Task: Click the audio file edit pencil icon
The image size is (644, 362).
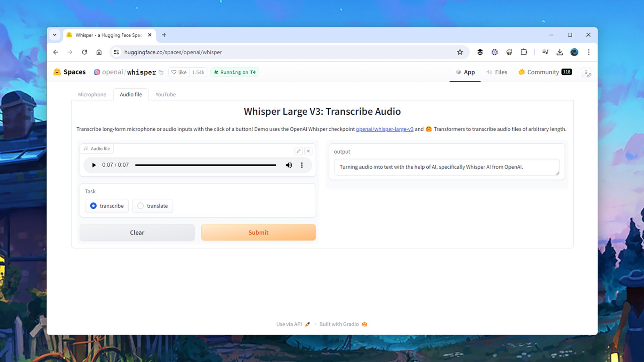Action: point(299,150)
